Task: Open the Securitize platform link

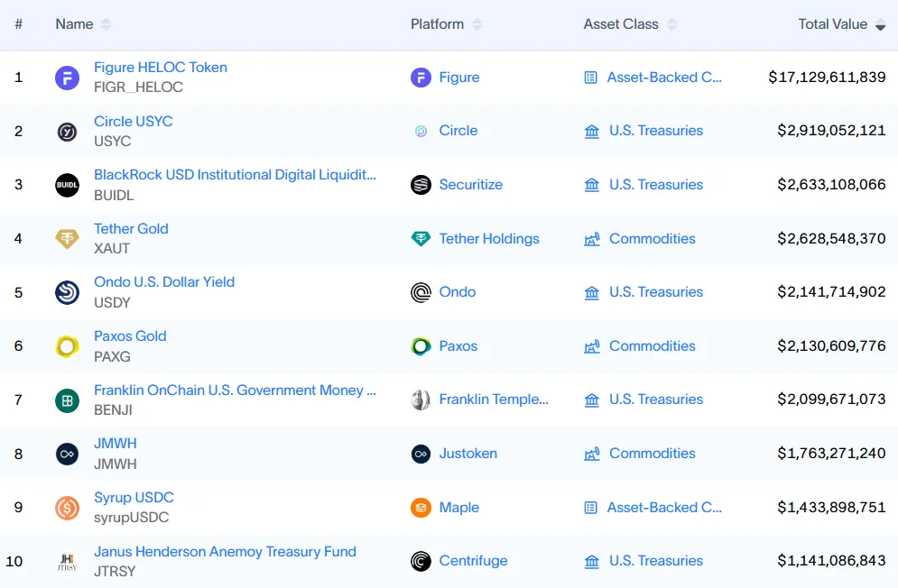Action: coord(471,185)
